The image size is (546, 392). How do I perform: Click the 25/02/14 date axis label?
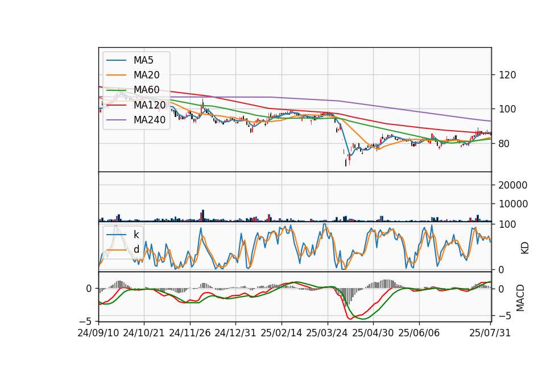pyautogui.click(x=282, y=333)
